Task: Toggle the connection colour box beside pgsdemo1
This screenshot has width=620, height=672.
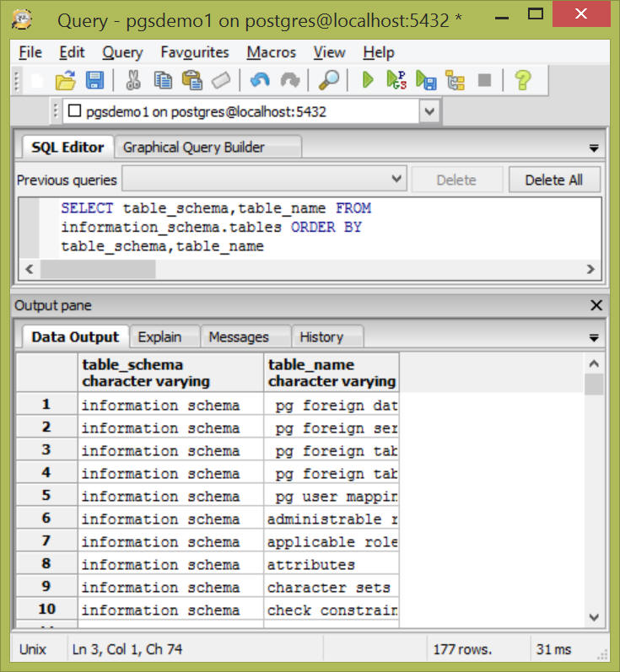Action: click(74, 111)
